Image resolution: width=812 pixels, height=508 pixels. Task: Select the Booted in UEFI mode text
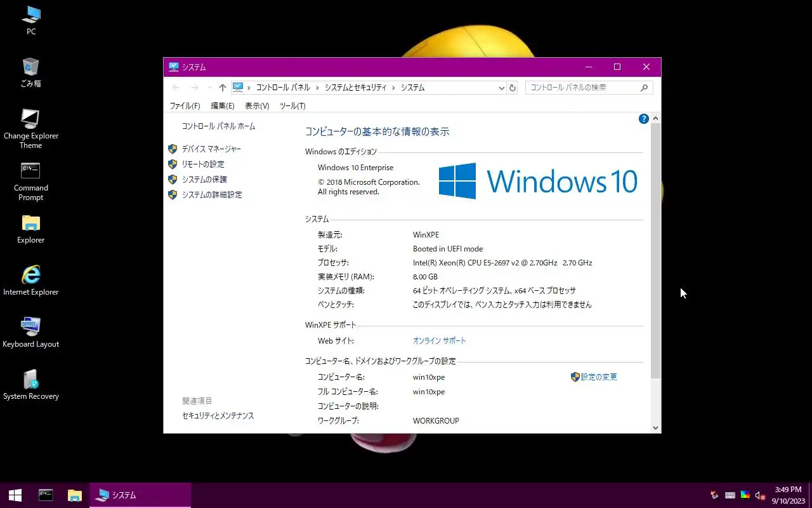(x=448, y=249)
